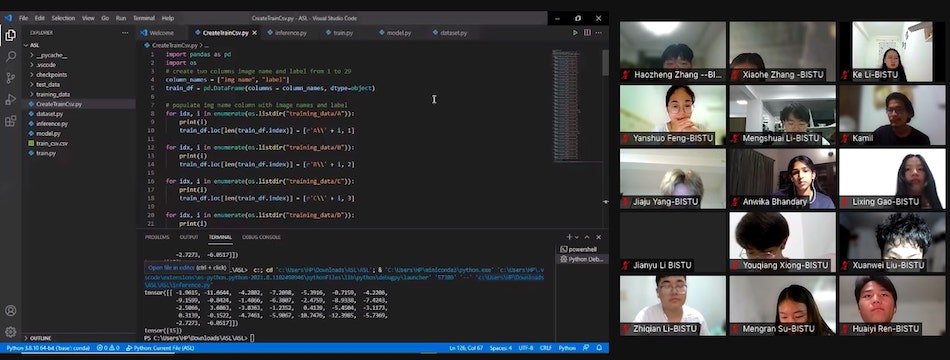The image size is (950, 360).
Task: Open the Source Control view icon
Action: (10, 78)
